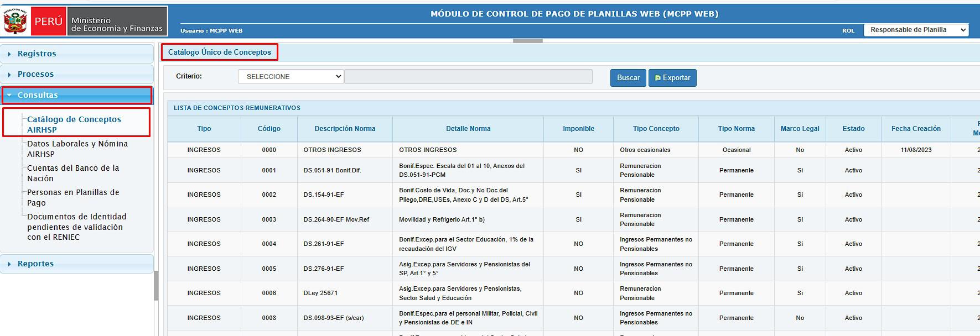Open the Criterio SELECCIONE dropdown
The width and height of the screenshot is (980, 336).
coord(291,77)
